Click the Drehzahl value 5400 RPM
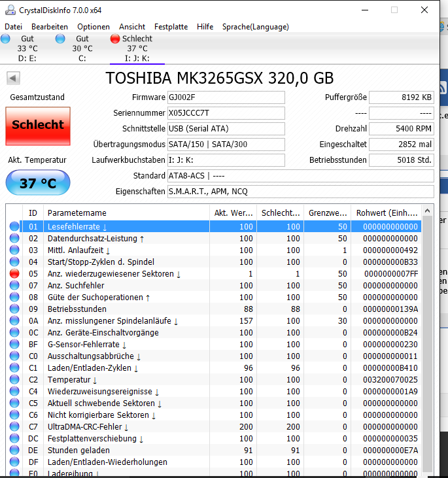 pos(402,129)
